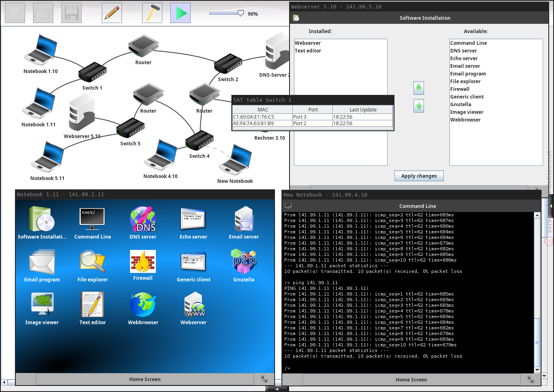
Task: Click Home Screen button in Notebook 1.11 window
Action: click(x=145, y=379)
